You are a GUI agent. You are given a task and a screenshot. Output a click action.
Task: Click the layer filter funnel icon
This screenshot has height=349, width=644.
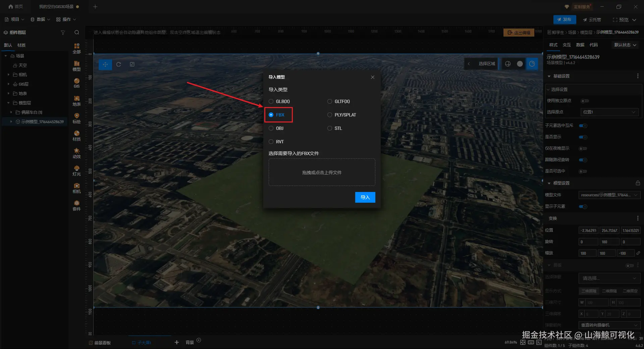63,33
